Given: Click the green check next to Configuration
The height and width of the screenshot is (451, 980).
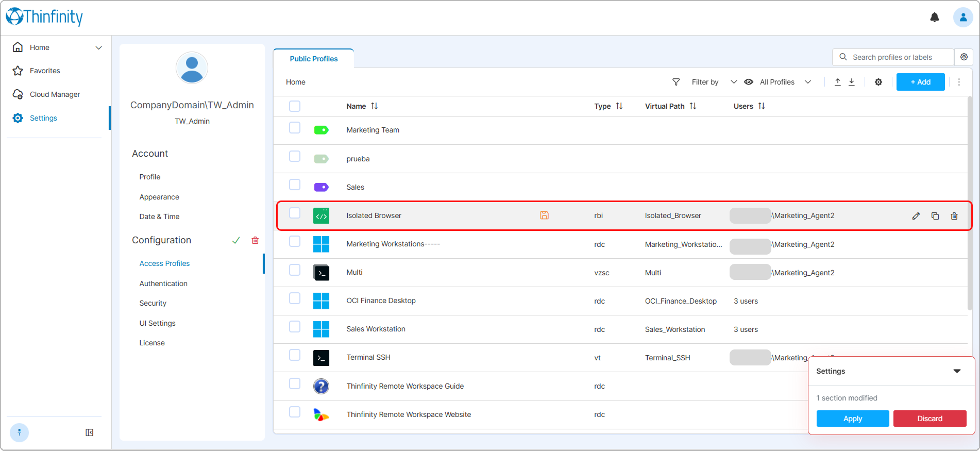Looking at the screenshot, I should (x=236, y=240).
